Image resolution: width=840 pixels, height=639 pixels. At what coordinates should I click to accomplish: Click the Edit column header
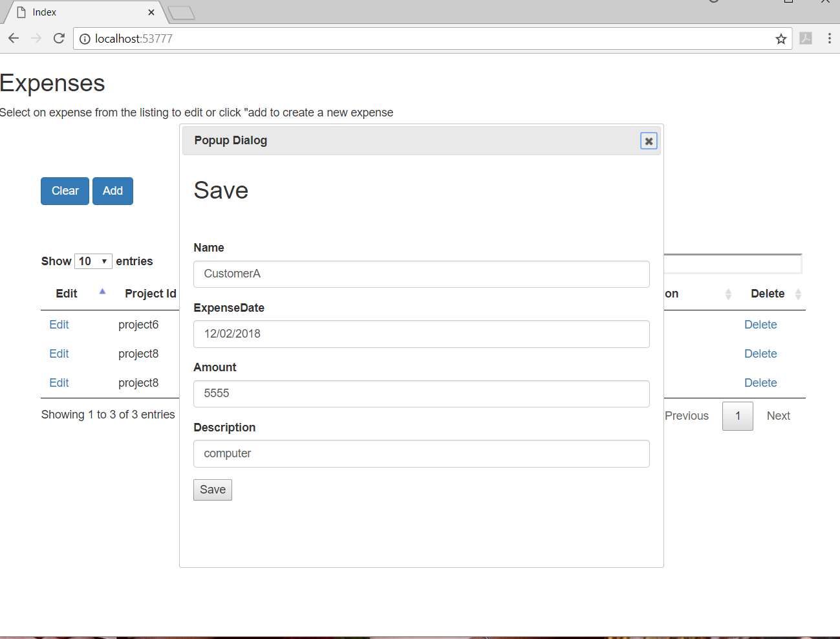[67, 294]
